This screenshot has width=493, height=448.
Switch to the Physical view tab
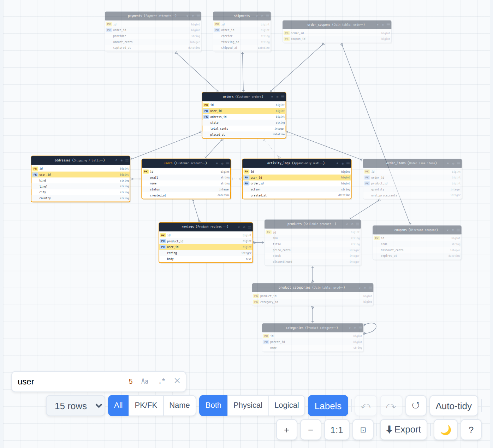248,406
